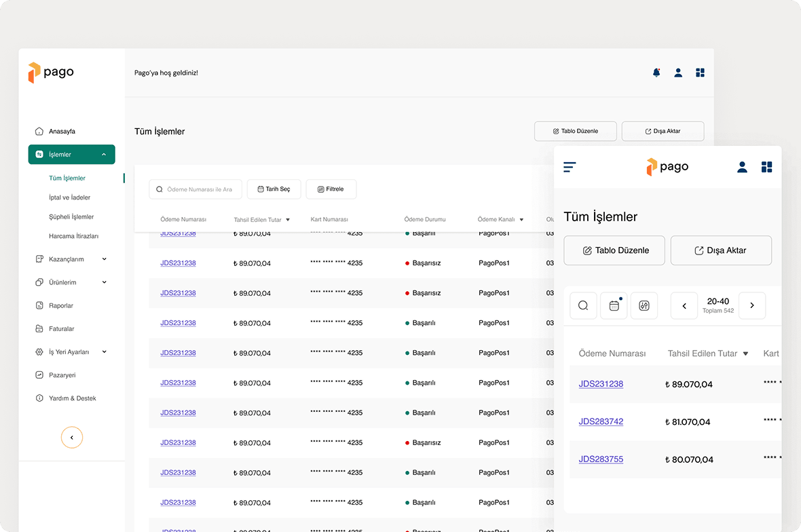
Task: Click the search icon in the mobile panel
Action: [583, 305]
